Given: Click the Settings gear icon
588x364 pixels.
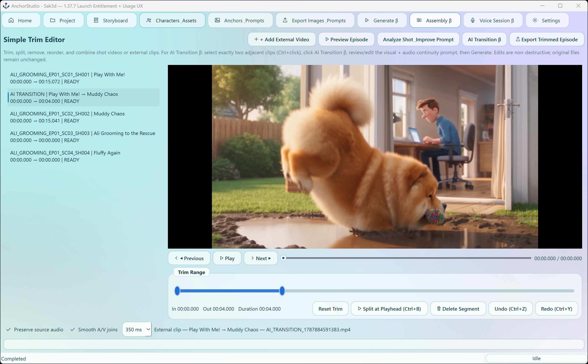Looking at the screenshot, I should [x=535, y=21].
